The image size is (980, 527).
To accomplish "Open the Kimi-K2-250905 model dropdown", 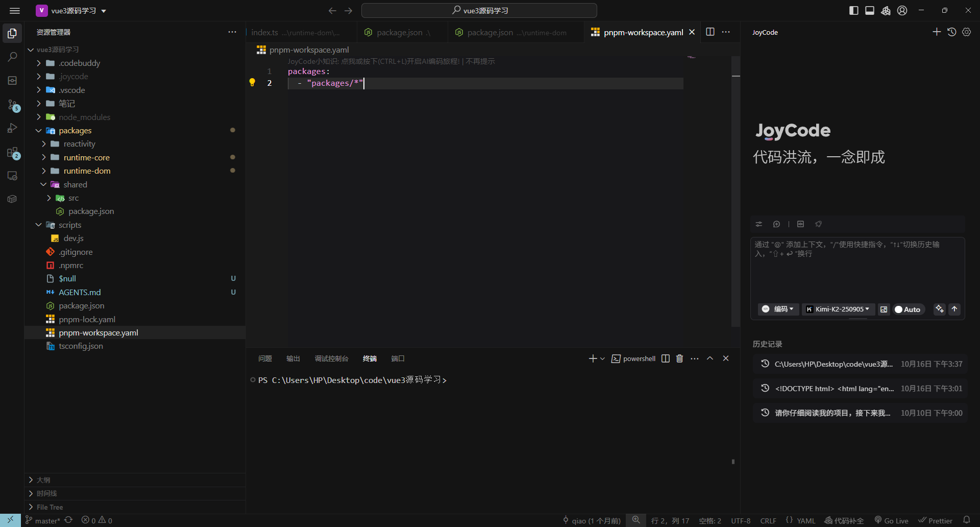I will 838,309.
